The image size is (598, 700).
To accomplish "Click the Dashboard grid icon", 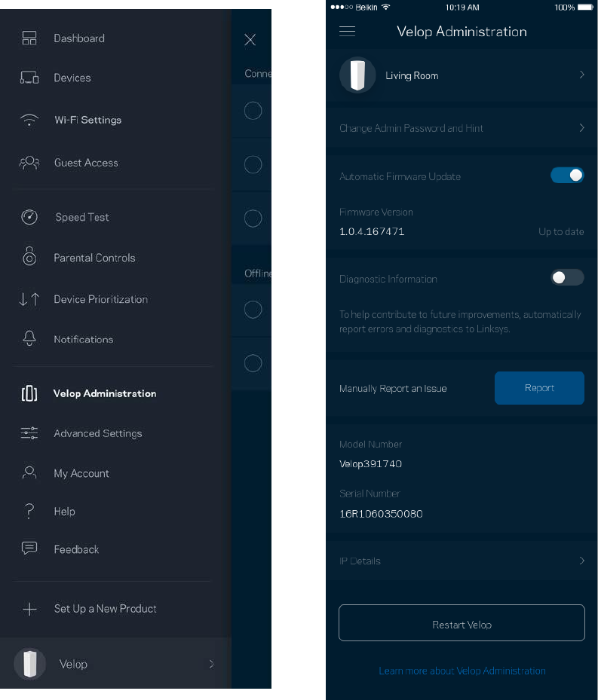I will tap(29, 38).
